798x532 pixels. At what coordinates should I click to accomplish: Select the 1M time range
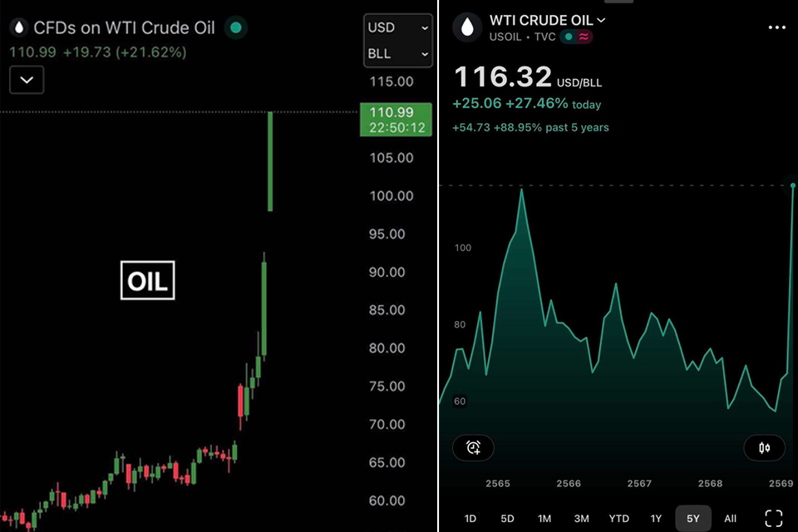click(544, 519)
